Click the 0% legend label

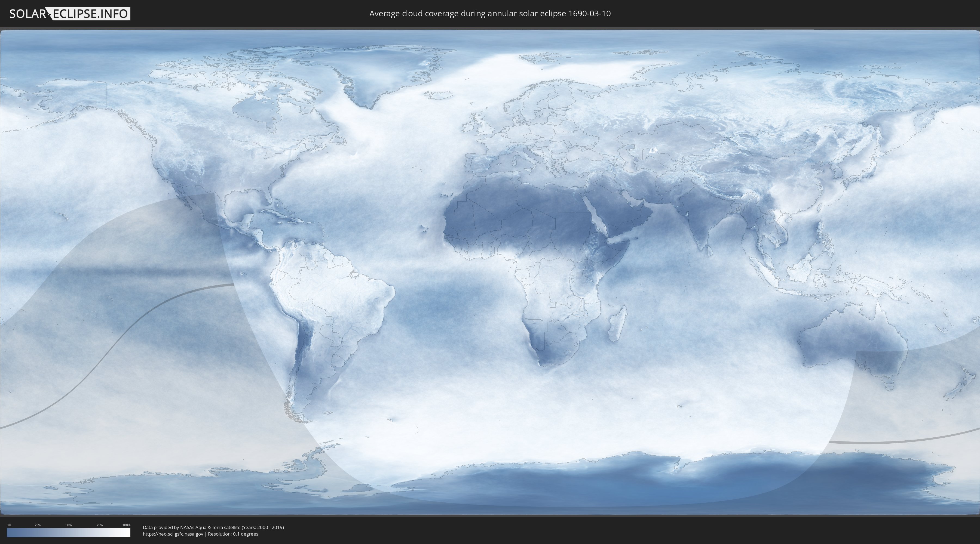click(9, 525)
